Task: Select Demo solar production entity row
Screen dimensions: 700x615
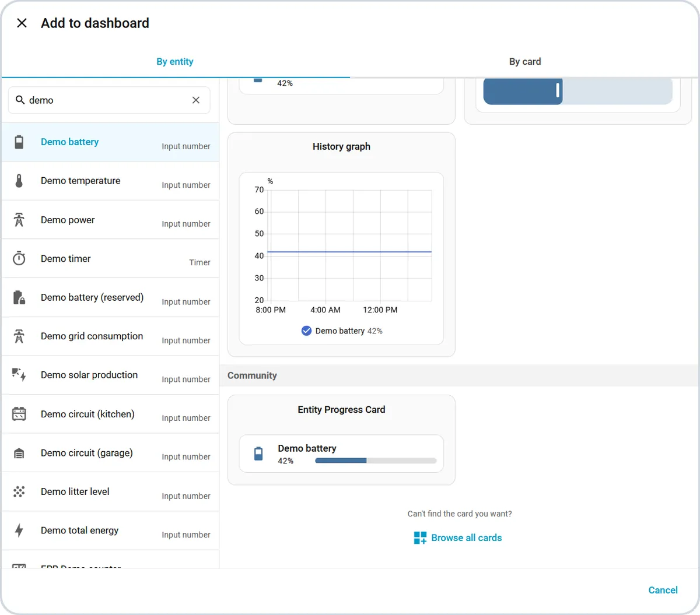Action: coord(110,375)
